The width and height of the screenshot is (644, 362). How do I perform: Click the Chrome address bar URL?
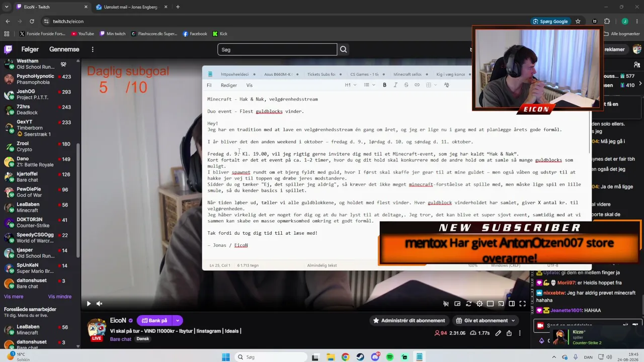coord(68,21)
